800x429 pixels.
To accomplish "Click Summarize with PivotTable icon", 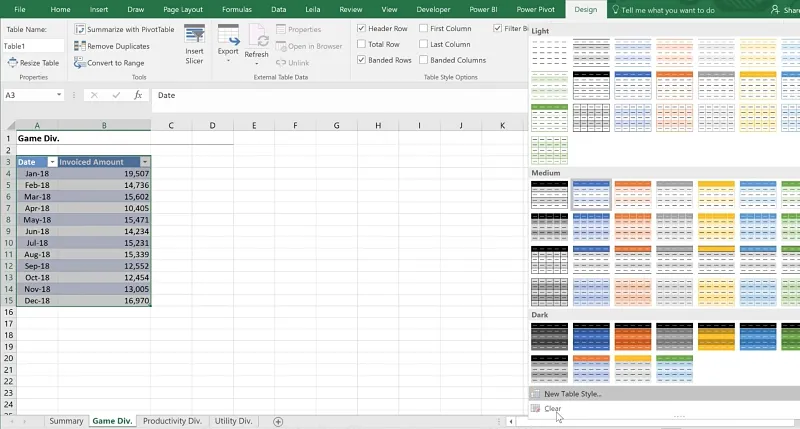I will point(79,30).
